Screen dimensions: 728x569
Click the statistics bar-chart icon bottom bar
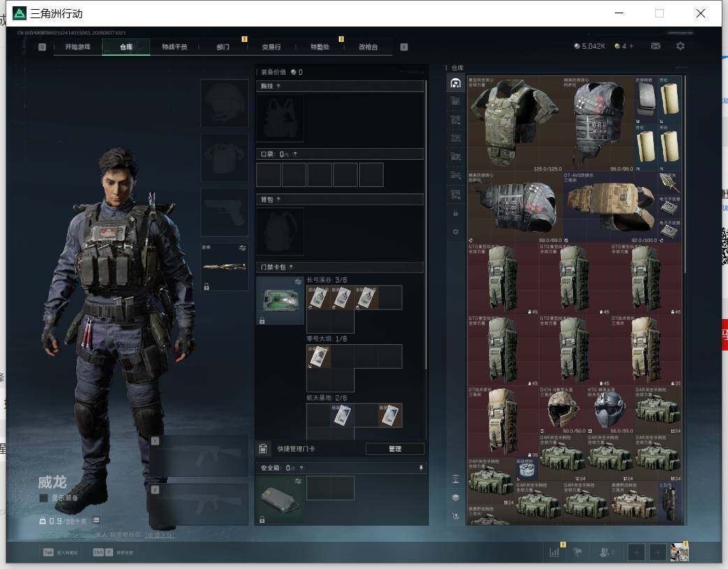point(554,552)
